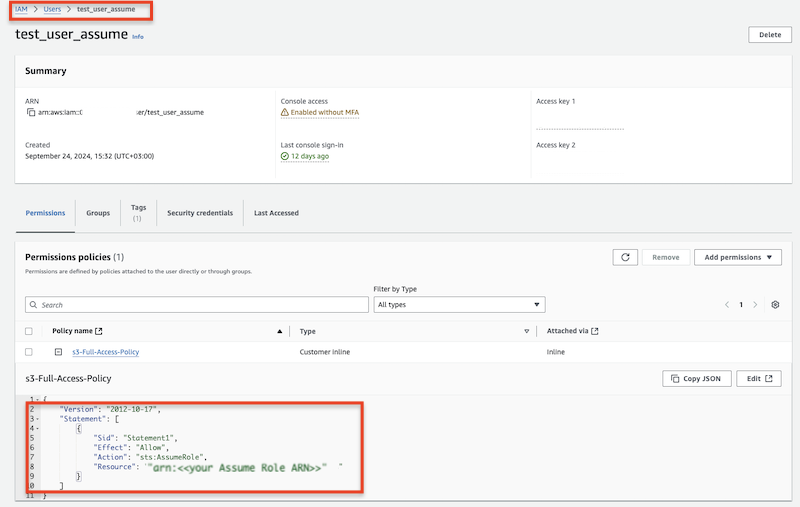Fold JSON line 3 Statement block
This screenshot has height=507, width=800.
pyautogui.click(x=37, y=419)
